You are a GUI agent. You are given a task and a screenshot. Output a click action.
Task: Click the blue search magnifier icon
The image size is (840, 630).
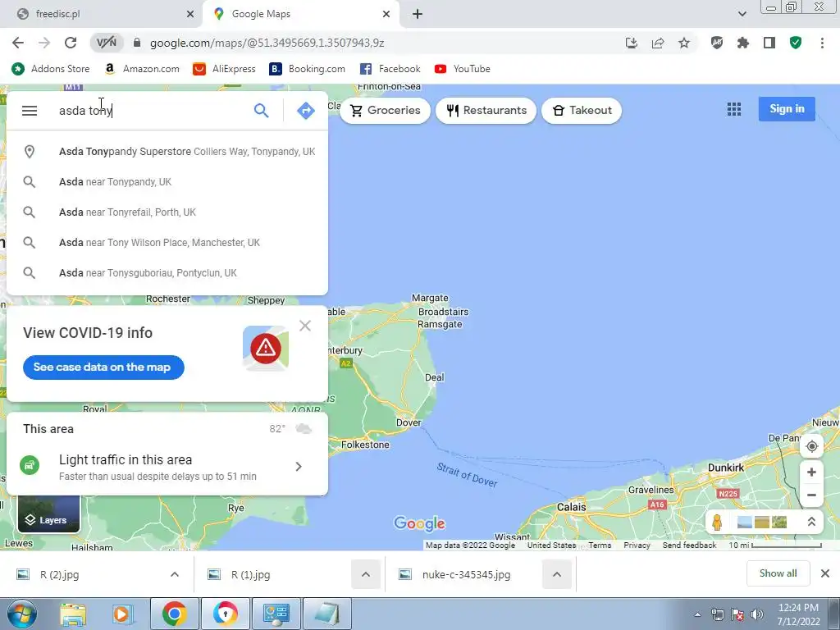pos(262,111)
